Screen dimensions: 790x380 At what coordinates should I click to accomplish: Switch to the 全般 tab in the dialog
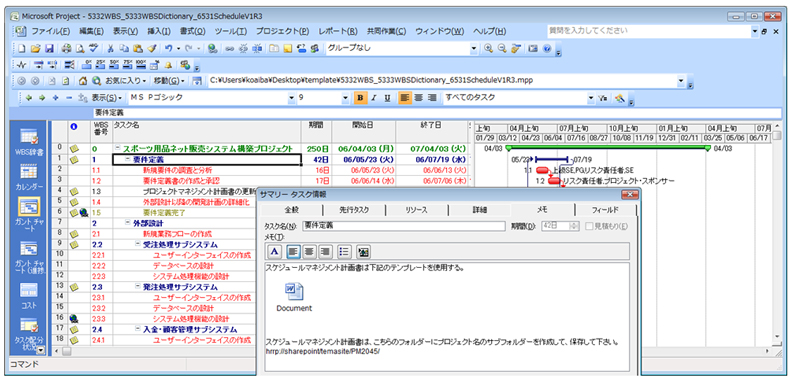pyautogui.click(x=292, y=210)
